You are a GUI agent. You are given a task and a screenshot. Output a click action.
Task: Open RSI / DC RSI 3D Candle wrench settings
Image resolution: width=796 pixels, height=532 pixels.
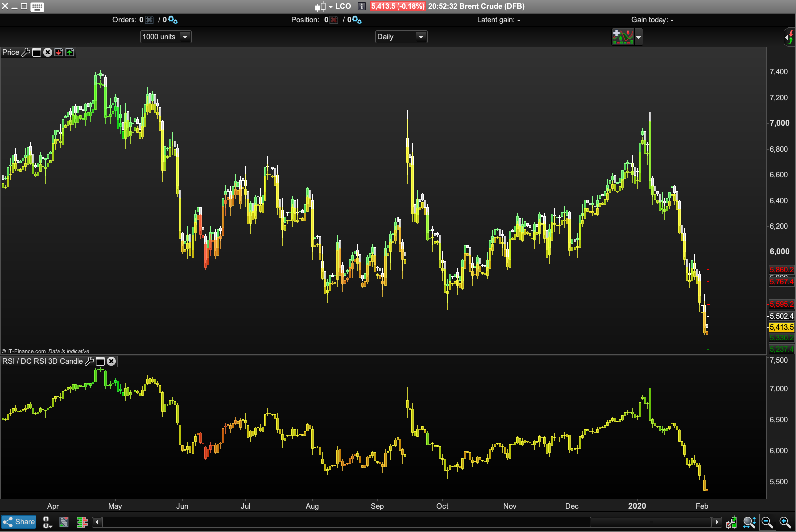[89, 361]
